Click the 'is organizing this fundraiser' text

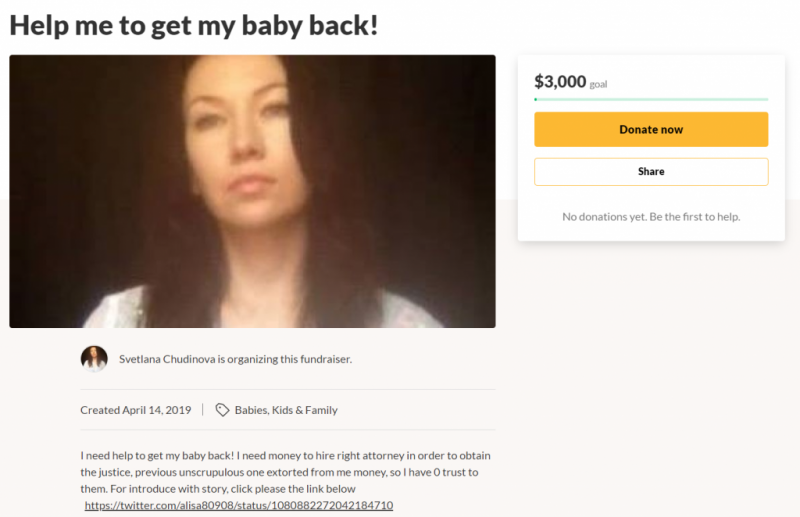(x=285, y=359)
